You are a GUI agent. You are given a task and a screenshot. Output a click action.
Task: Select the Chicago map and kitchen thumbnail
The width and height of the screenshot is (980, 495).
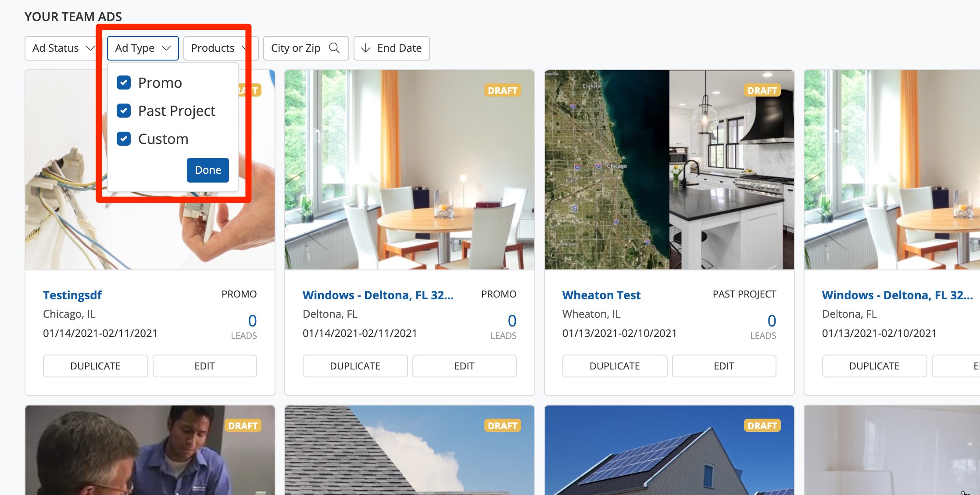click(x=669, y=170)
